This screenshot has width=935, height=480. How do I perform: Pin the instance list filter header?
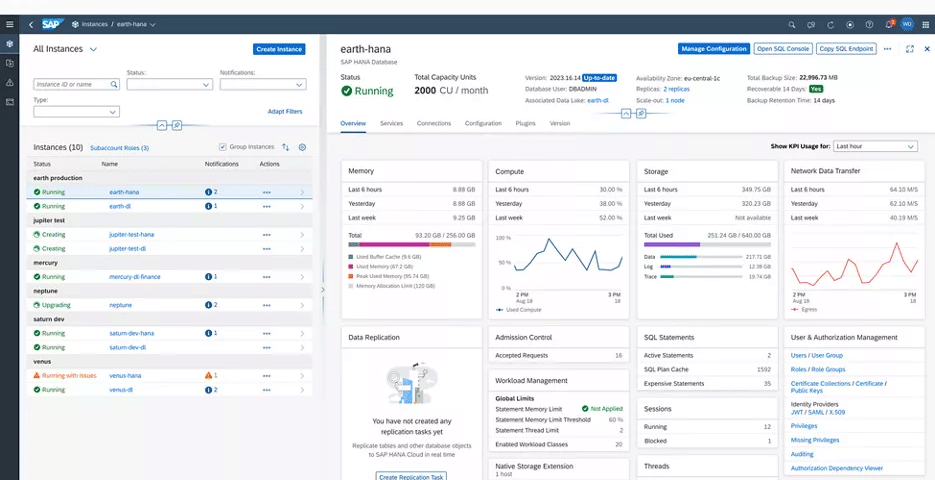click(177, 125)
